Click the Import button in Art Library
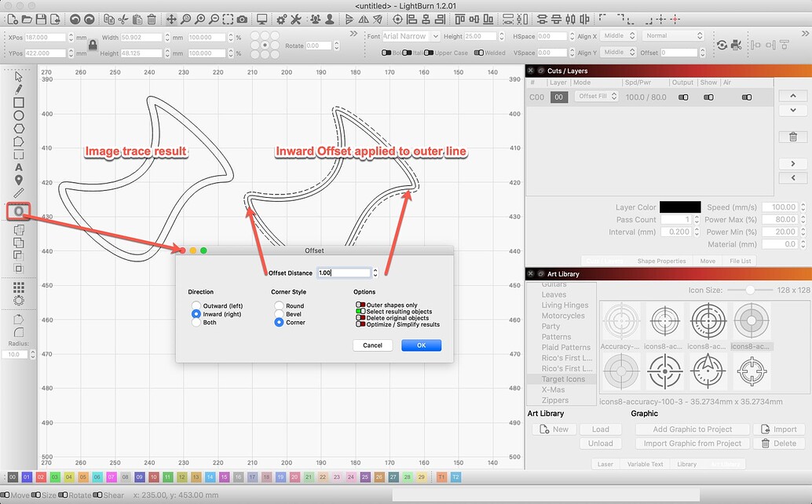 click(779, 429)
